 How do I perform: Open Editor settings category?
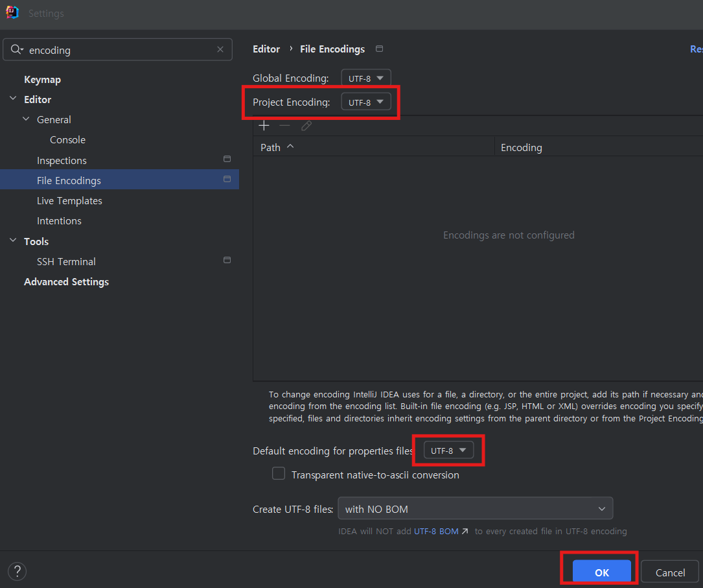point(38,100)
